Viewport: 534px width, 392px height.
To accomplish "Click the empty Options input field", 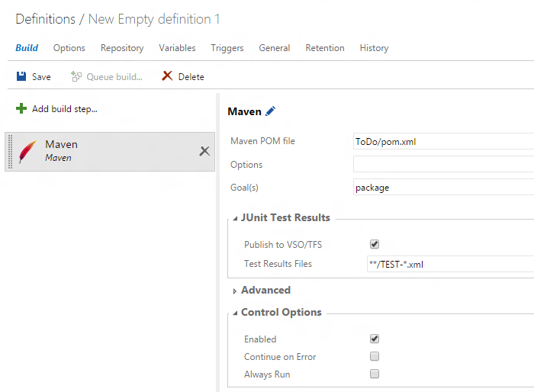I will 443,164.
